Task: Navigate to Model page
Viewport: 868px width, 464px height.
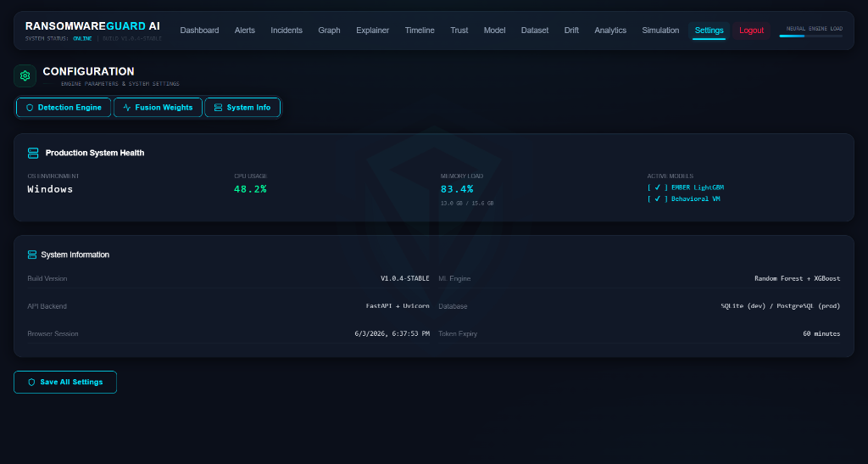Action: [494, 31]
